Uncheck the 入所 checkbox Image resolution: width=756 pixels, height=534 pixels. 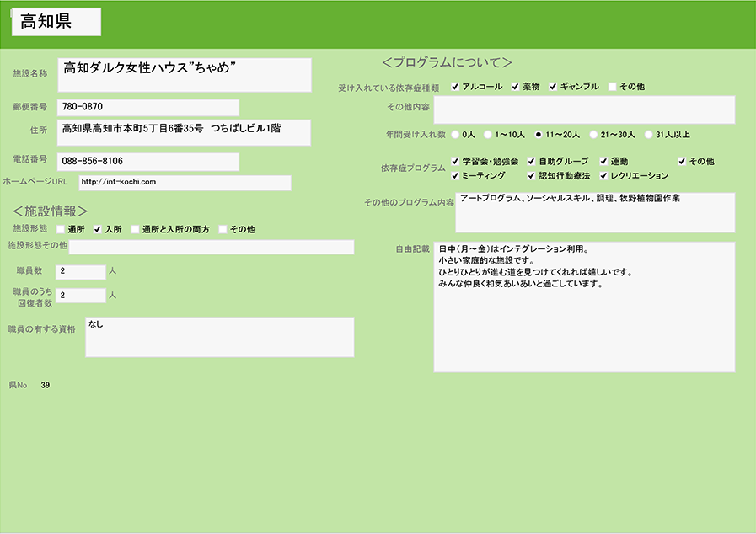point(98,229)
